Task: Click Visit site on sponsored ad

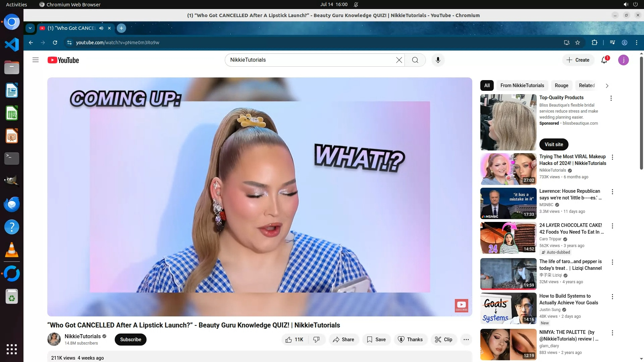Action: 553,144
